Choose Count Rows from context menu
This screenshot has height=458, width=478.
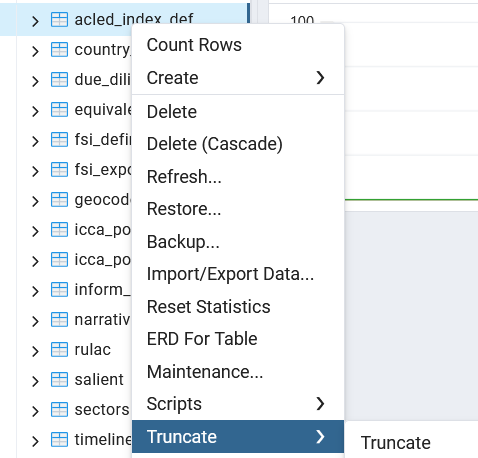(x=238, y=45)
